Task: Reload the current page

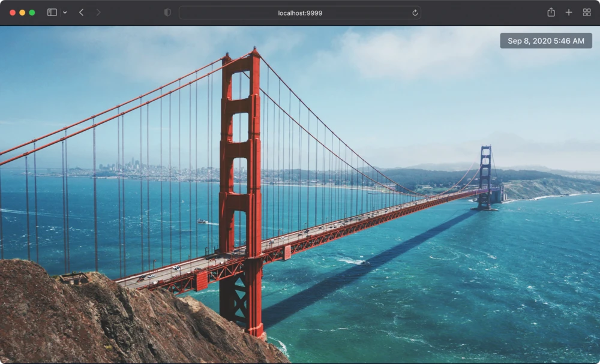Action: 415,13
